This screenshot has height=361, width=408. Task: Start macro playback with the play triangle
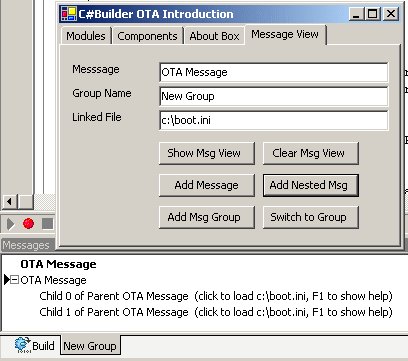pyautogui.click(x=11, y=224)
